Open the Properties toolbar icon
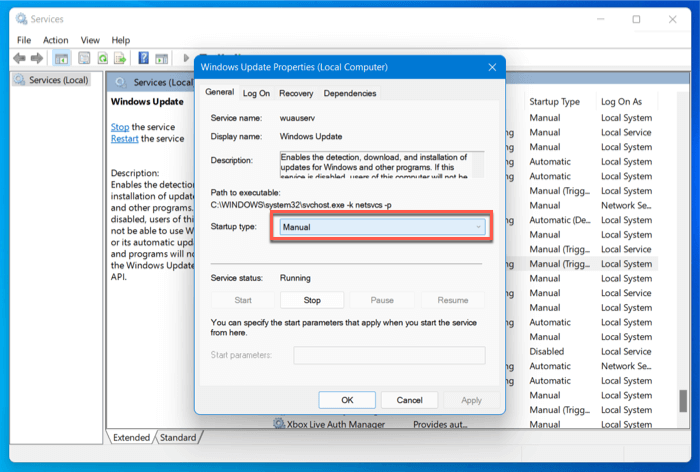 point(84,58)
